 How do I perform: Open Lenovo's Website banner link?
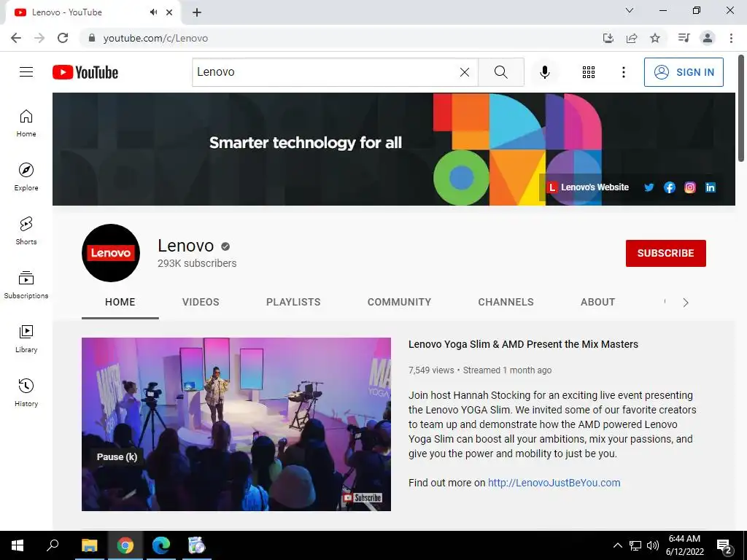pyautogui.click(x=588, y=187)
